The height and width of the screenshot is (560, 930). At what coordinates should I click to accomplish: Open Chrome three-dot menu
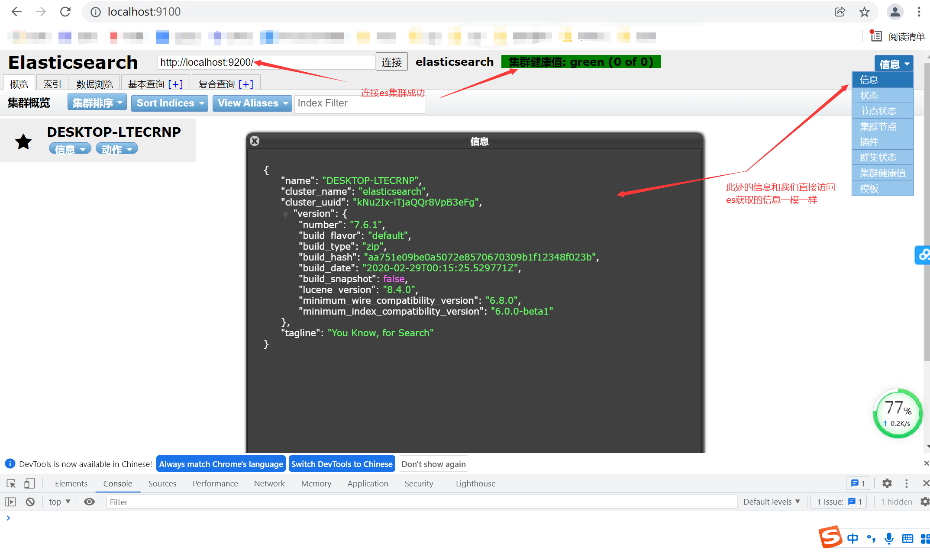tap(919, 12)
